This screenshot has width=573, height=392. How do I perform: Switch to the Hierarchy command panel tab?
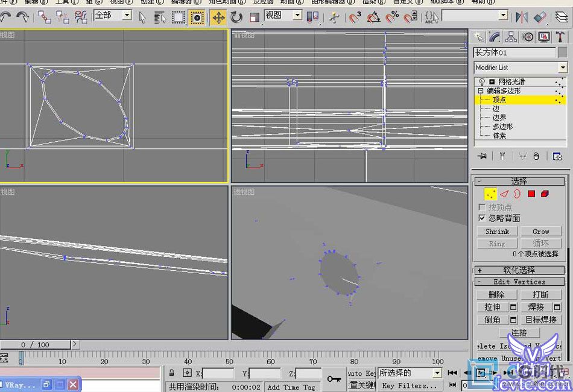(511, 37)
